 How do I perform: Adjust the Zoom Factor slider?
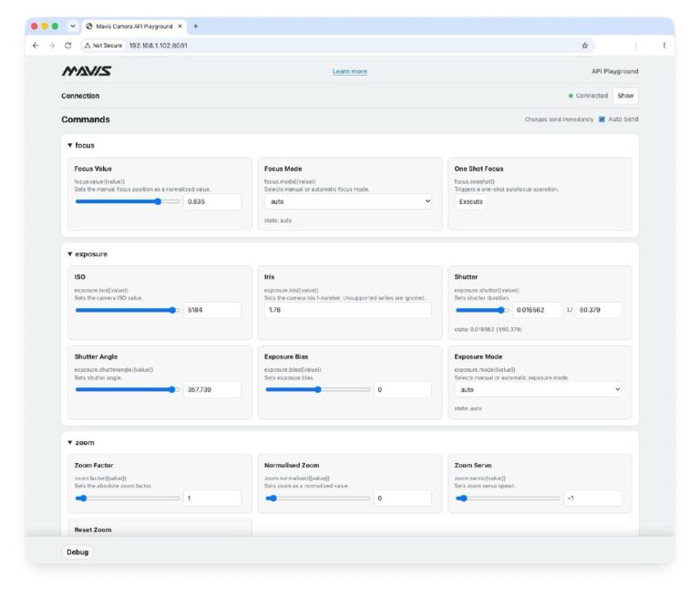(x=128, y=498)
